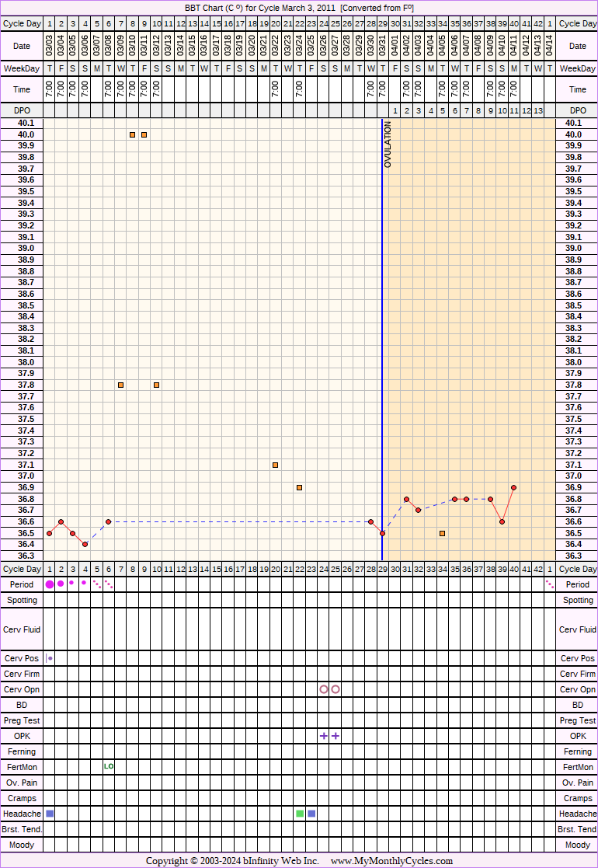The image size is (598, 868).
Task: Select the red temperature point on cycle day 40
Action: pos(514,487)
